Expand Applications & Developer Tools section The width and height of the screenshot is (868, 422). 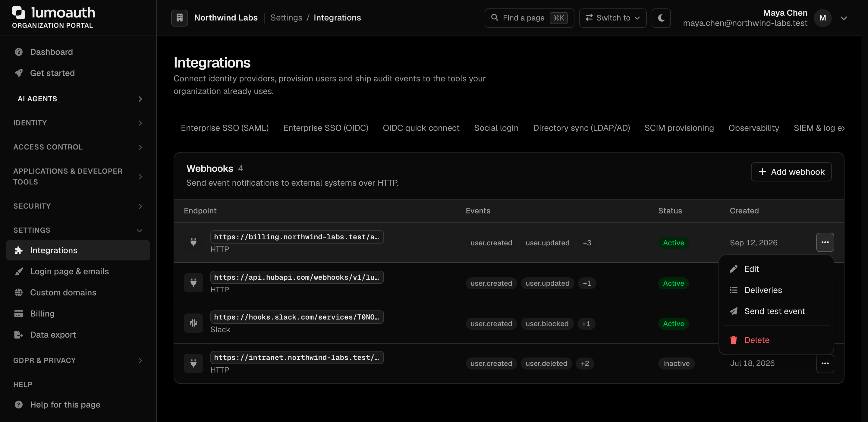coord(78,177)
